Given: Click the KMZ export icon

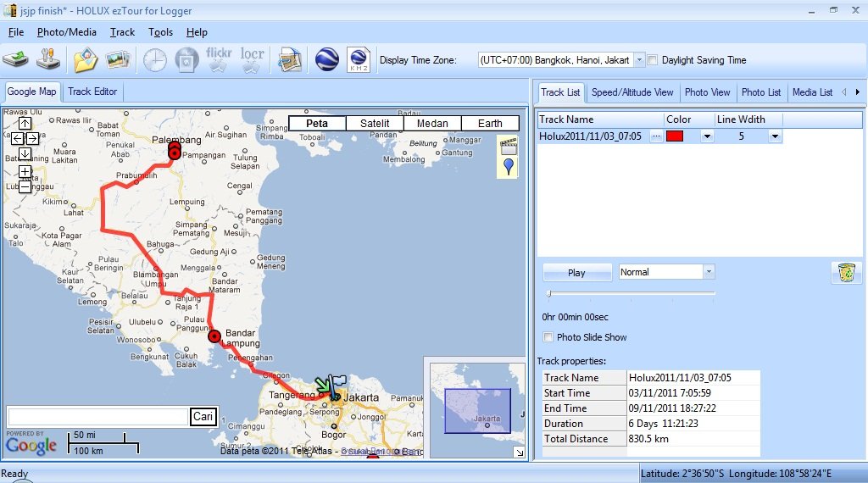Looking at the screenshot, I should pos(358,60).
